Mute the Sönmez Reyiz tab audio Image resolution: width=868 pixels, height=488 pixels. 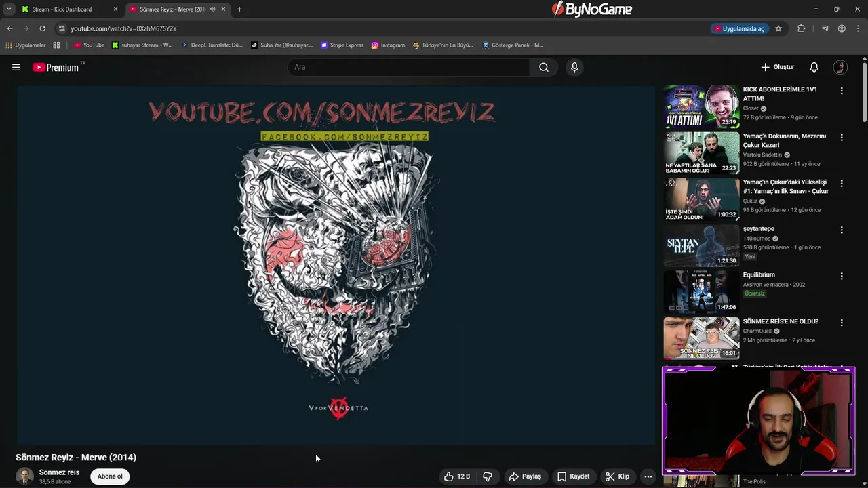212,9
